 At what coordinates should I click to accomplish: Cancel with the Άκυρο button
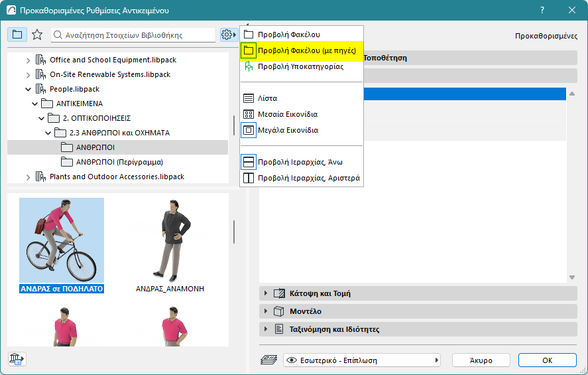pyautogui.click(x=481, y=360)
